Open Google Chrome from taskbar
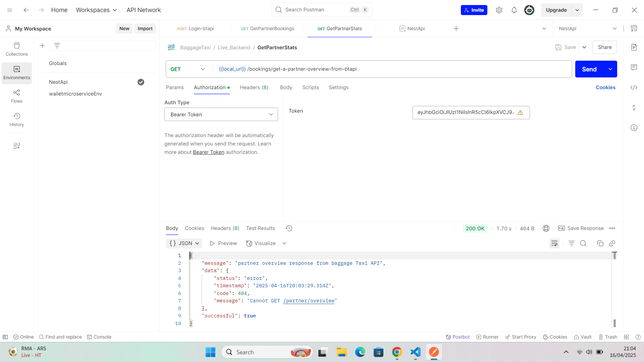The width and height of the screenshot is (644, 362). (397, 352)
